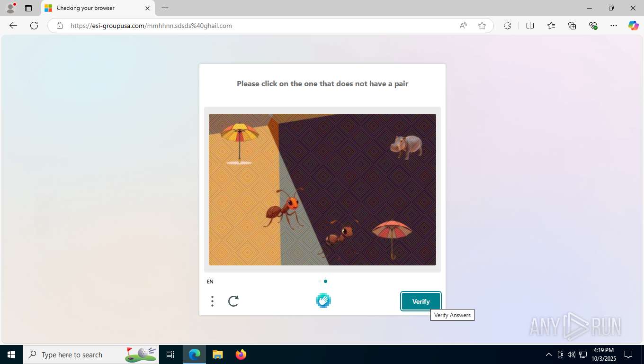The image size is (644, 364).
Task: Launch Copilot sidebar icon
Action: point(633,26)
